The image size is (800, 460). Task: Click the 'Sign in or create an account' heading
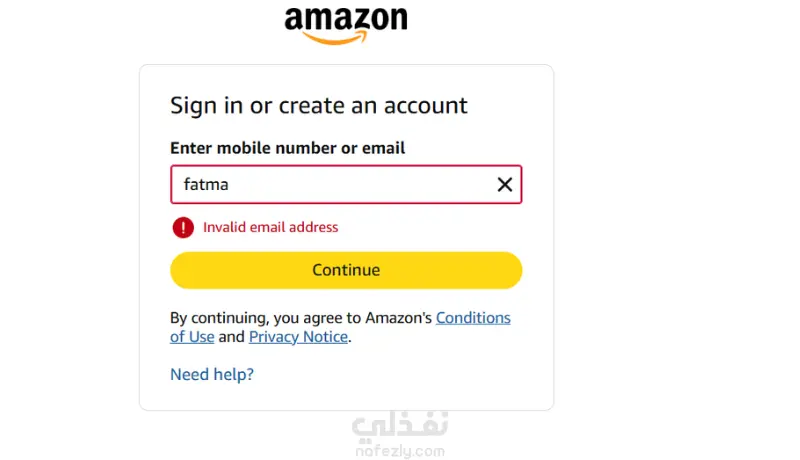tap(319, 105)
